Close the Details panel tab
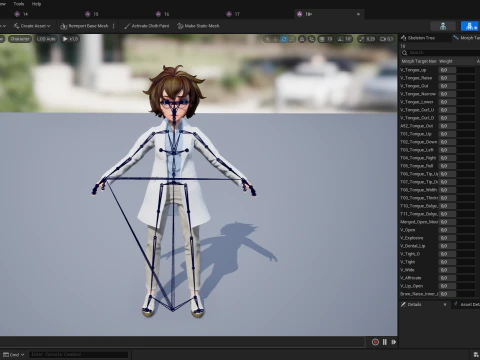The height and width of the screenshot is (360, 480). [445, 305]
